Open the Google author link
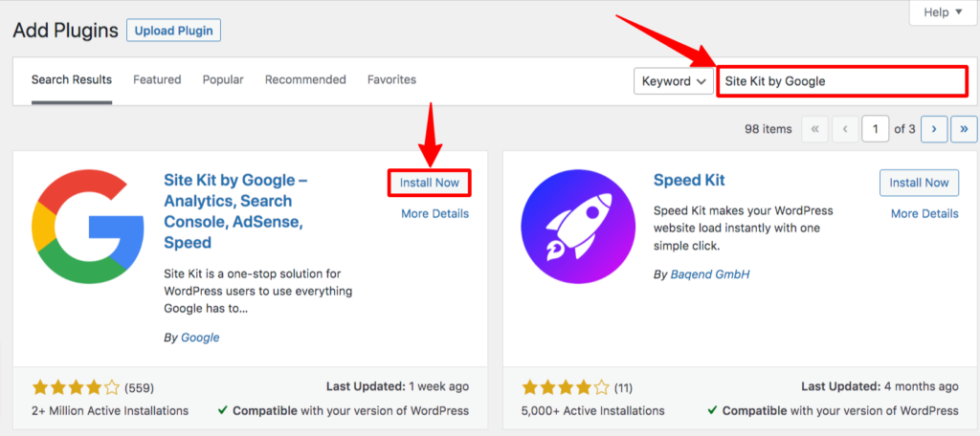The height and width of the screenshot is (436, 980). [200, 338]
